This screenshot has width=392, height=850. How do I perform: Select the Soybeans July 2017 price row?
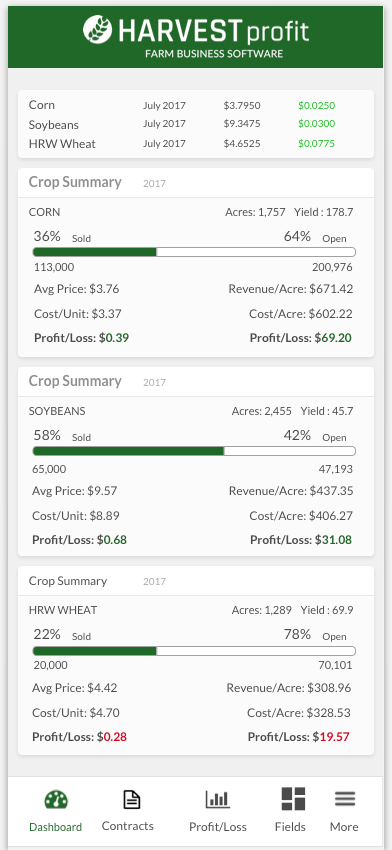tap(196, 124)
